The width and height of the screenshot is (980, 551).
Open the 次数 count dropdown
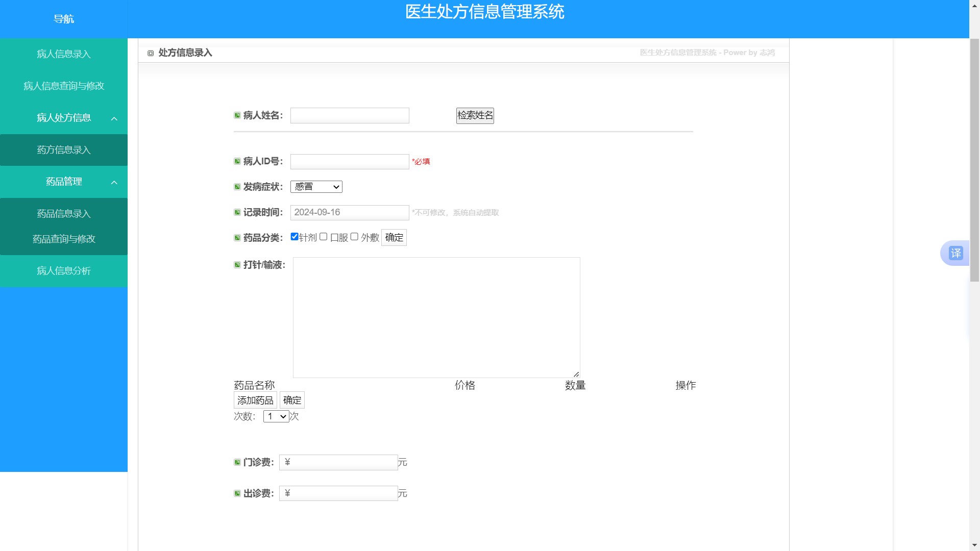click(276, 416)
